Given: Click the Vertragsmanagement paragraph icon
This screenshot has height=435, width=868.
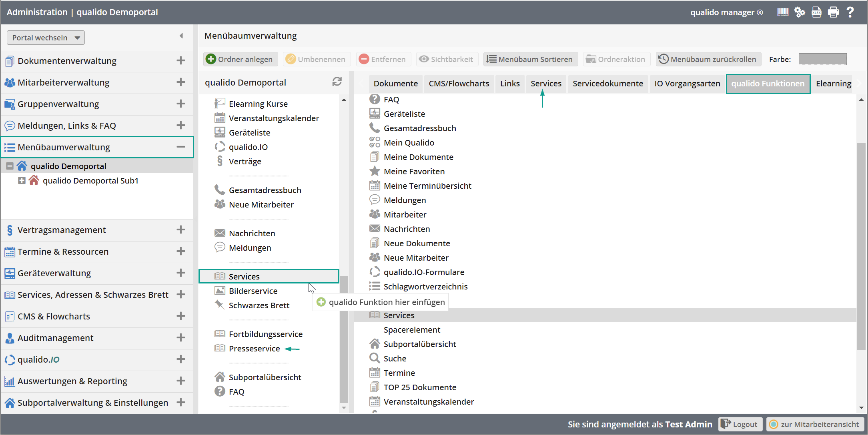Looking at the screenshot, I should pos(10,230).
